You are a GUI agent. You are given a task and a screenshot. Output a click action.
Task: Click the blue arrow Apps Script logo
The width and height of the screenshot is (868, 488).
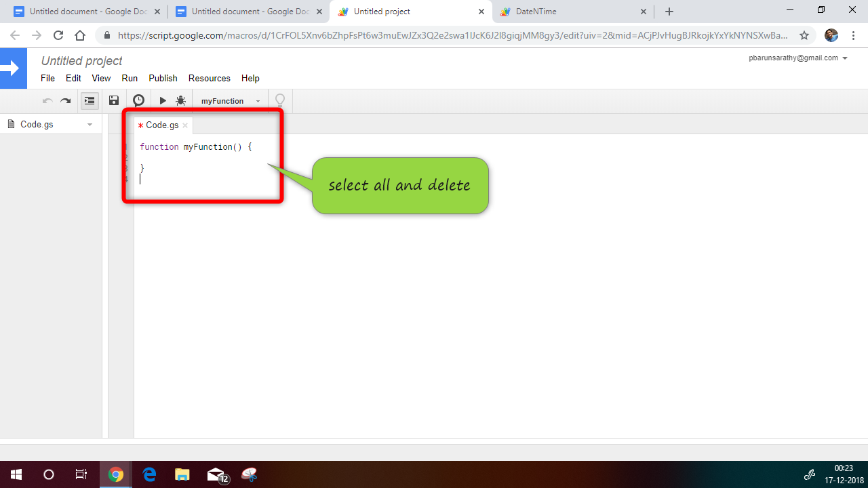(14, 68)
